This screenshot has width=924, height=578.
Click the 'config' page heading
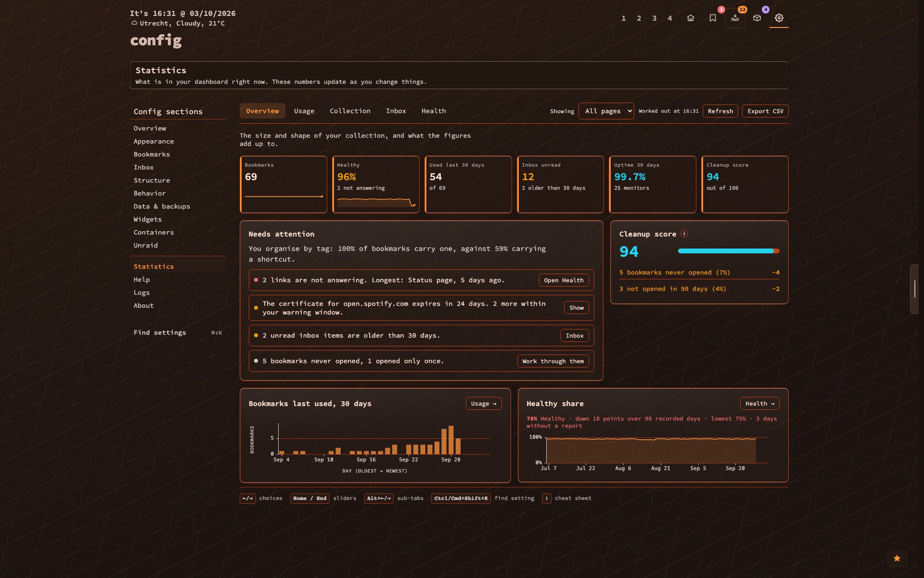[x=156, y=40]
